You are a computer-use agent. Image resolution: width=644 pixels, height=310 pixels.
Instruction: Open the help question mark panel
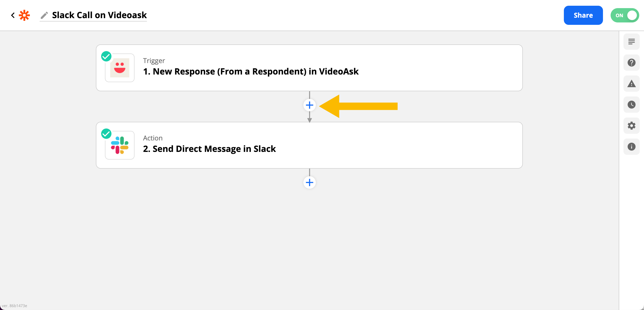point(631,63)
